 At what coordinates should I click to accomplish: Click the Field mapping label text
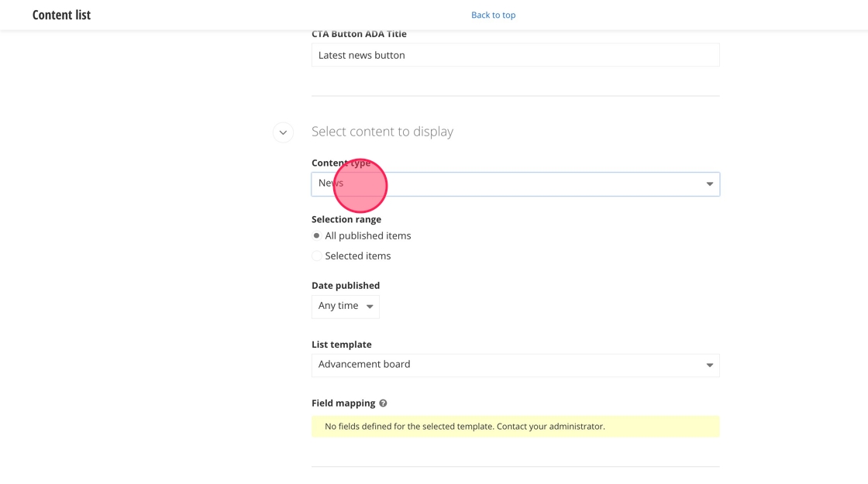pyautogui.click(x=343, y=403)
